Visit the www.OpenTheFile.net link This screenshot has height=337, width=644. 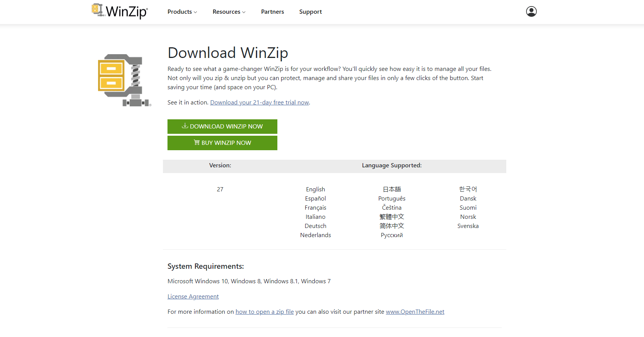pos(415,312)
